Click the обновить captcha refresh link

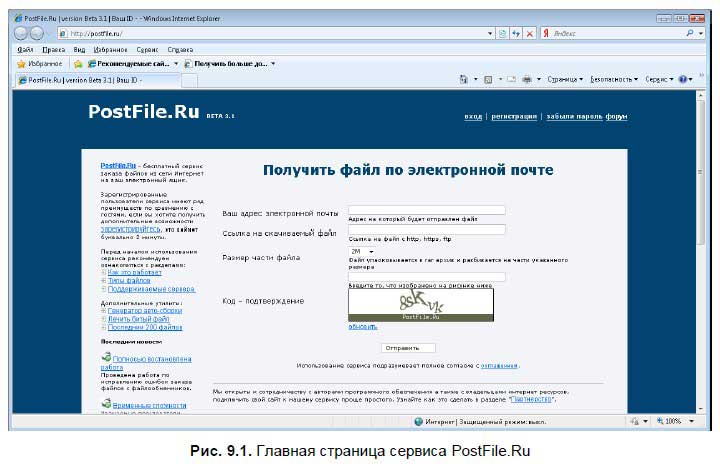[362, 327]
